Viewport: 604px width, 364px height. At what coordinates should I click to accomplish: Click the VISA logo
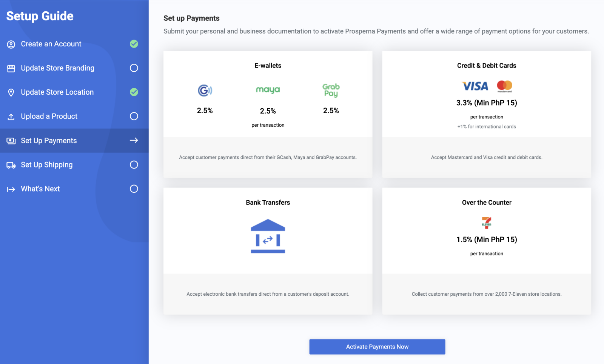coord(475,86)
